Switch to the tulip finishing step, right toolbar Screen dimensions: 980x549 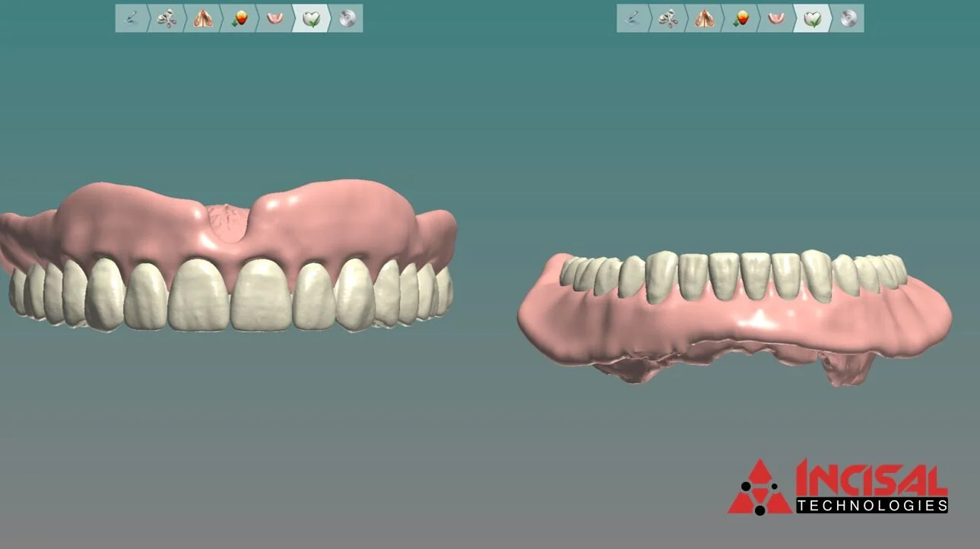812,19
